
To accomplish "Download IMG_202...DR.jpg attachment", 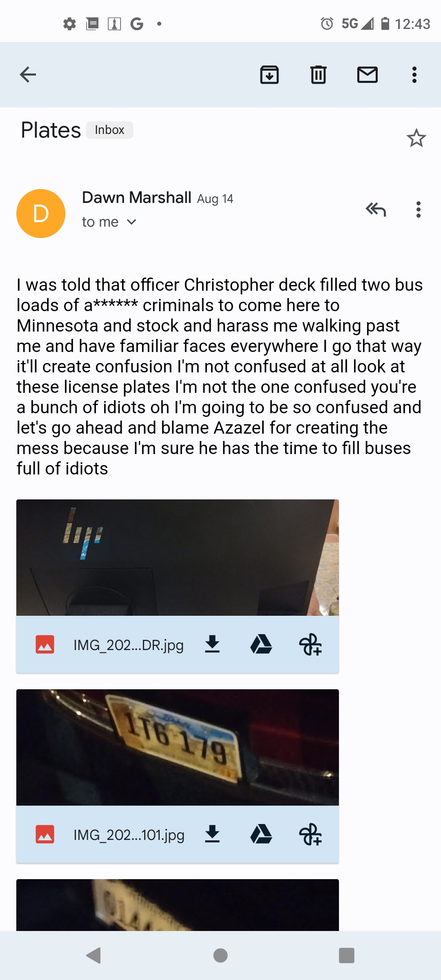I will pos(212,644).
